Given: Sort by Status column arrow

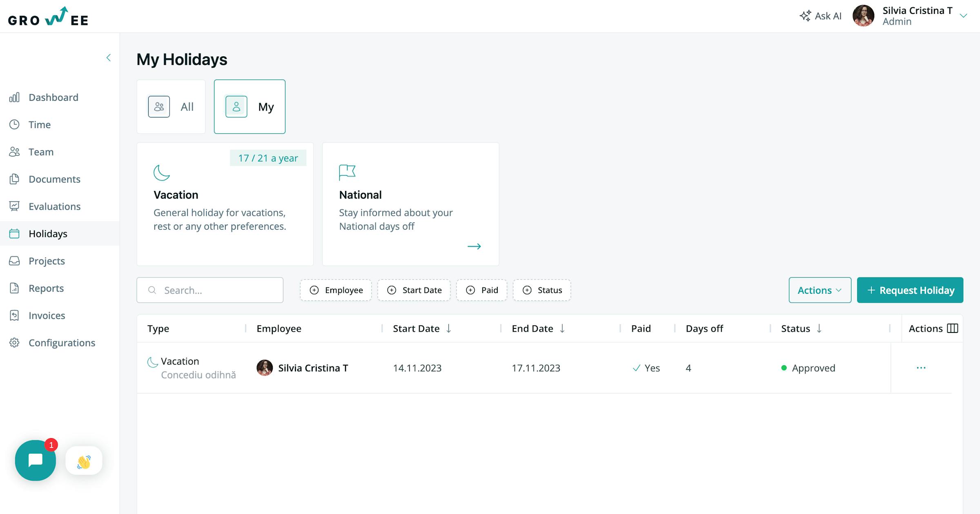Looking at the screenshot, I should click(819, 328).
